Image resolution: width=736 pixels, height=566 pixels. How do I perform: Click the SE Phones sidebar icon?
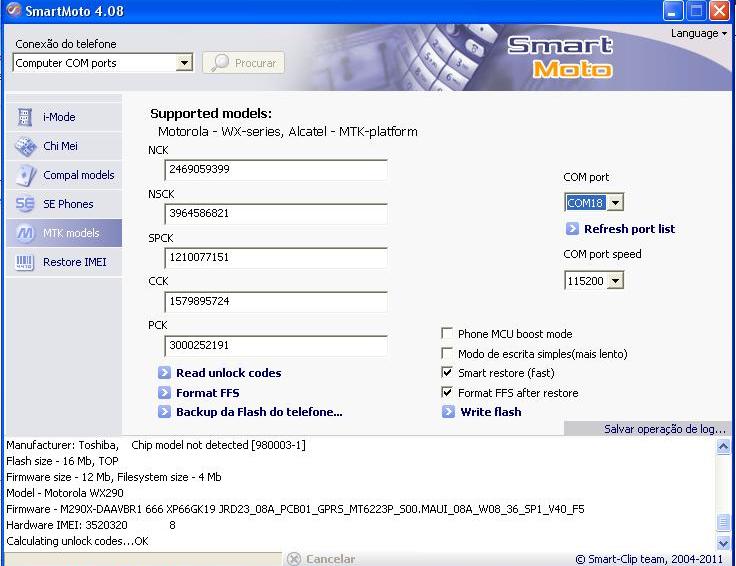click(25, 204)
